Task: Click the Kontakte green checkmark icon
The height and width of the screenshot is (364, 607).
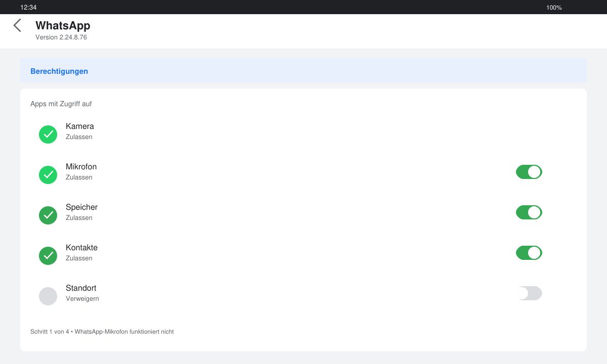Action: [x=48, y=256]
